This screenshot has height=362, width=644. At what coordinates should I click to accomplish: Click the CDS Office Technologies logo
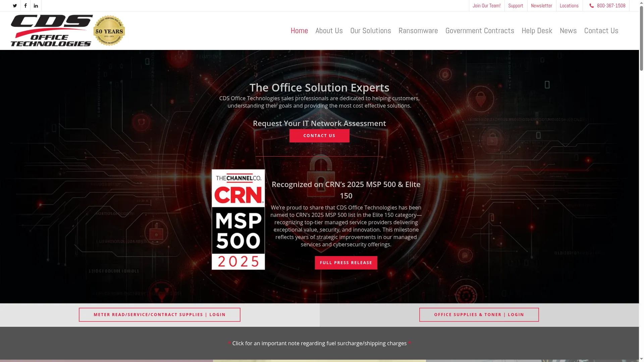pos(52,31)
